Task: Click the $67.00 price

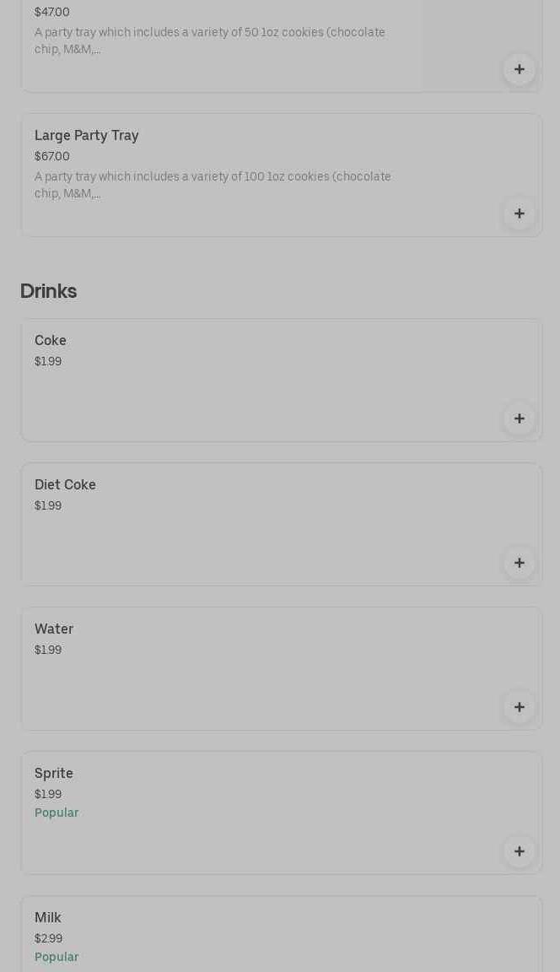Action: (52, 156)
